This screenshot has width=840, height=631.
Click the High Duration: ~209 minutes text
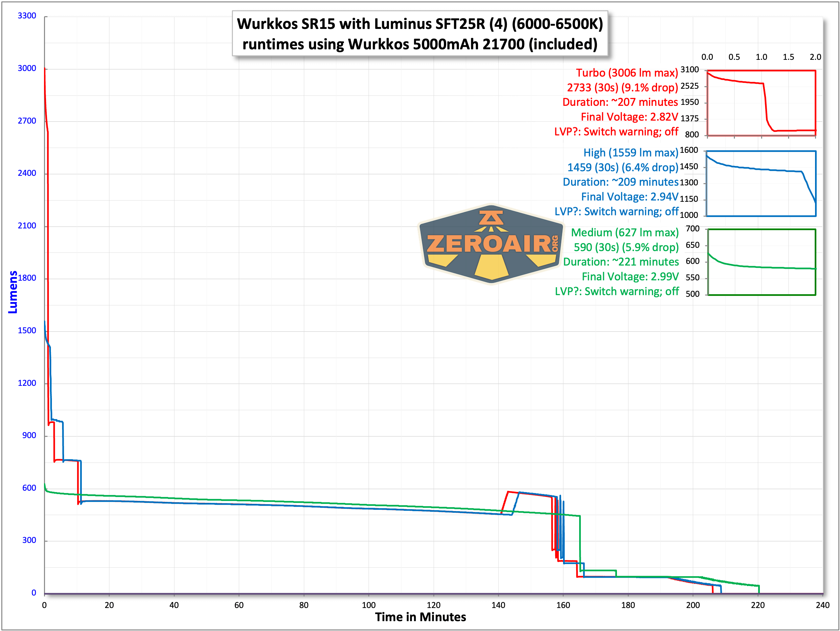click(x=620, y=182)
